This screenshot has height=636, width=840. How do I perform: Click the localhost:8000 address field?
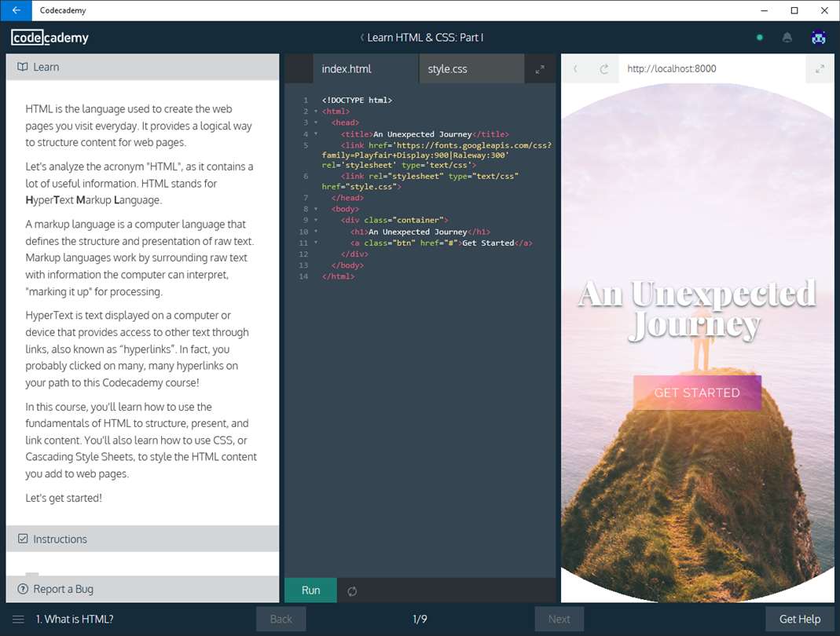(x=712, y=68)
